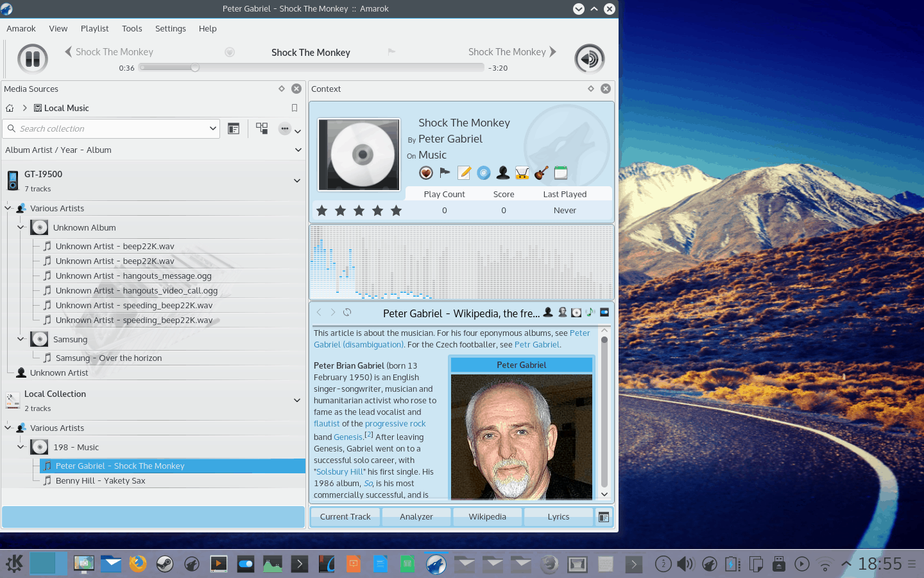Click Wikipedia applet vertical scrollbar
The width and height of the screenshot is (924, 578).
pyautogui.click(x=604, y=411)
